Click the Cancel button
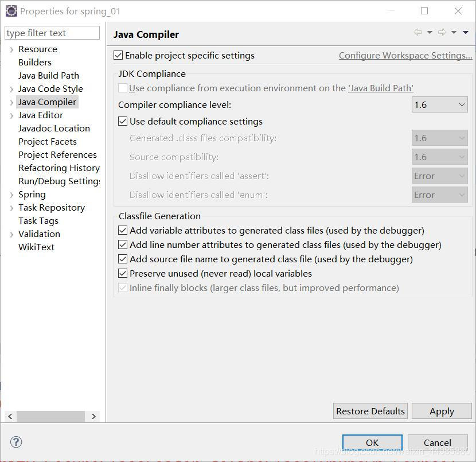This screenshot has width=476, height=462. (x=438, y=442)
